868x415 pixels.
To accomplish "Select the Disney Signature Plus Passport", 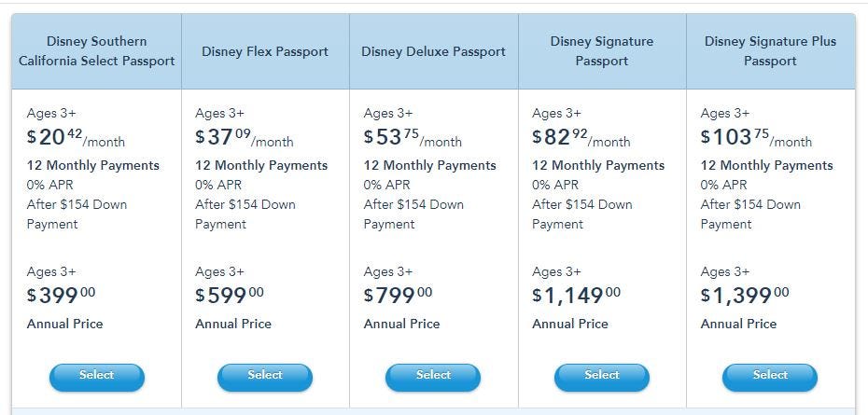I will (x=770, y=378).
